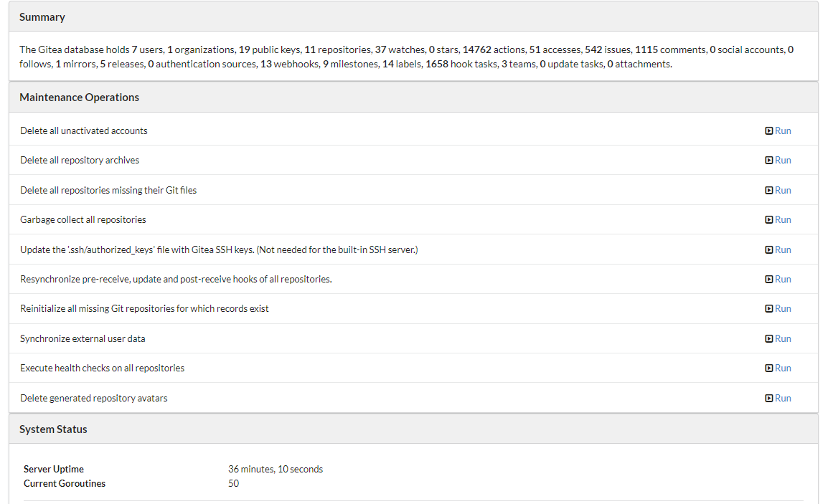Click play icon for Synchronize external user data

coord(768,339)
